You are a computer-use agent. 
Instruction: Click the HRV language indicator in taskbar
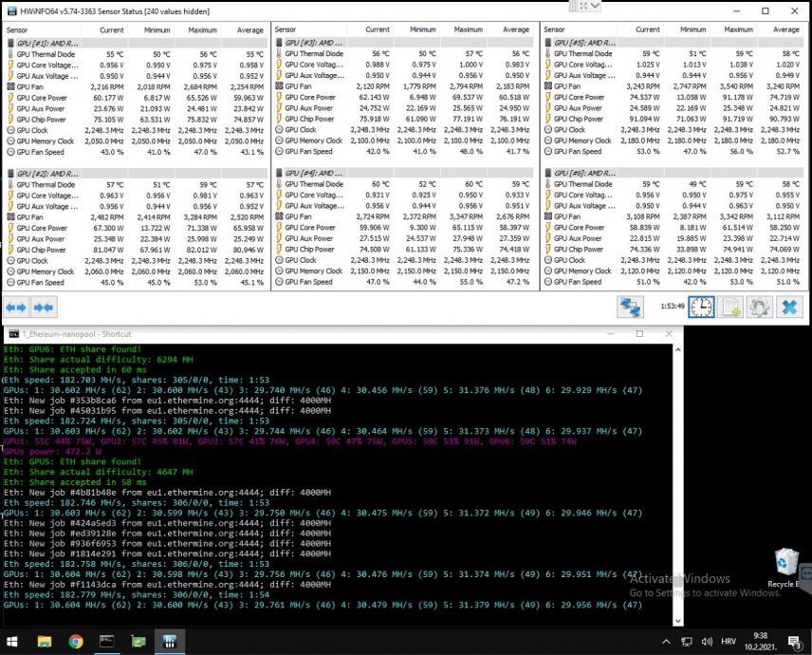729,642
